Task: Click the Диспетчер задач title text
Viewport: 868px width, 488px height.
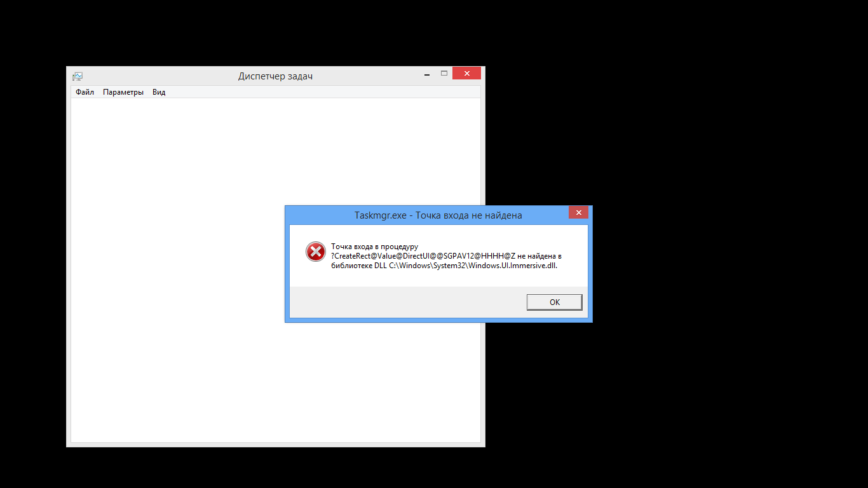Action: 275,76
